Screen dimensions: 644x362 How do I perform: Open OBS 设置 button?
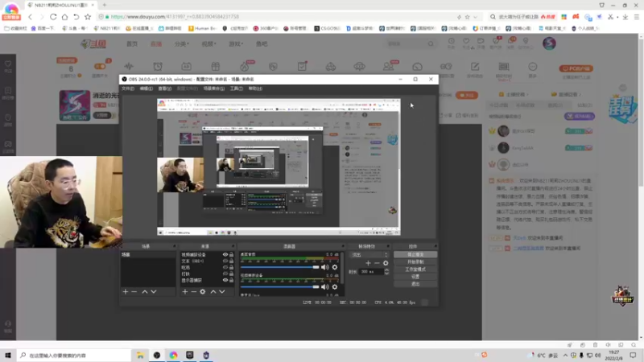click(415, 277)
